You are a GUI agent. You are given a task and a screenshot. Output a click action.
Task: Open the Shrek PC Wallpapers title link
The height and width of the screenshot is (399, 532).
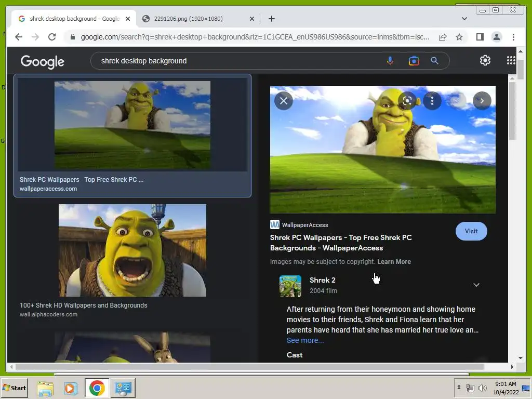(x=341, y=243)
